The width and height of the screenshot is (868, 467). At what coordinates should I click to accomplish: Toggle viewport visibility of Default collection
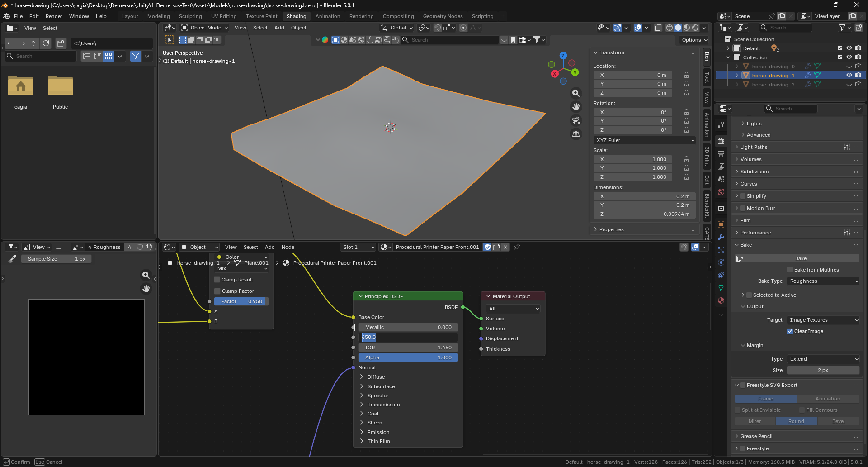tap(849, 48)
